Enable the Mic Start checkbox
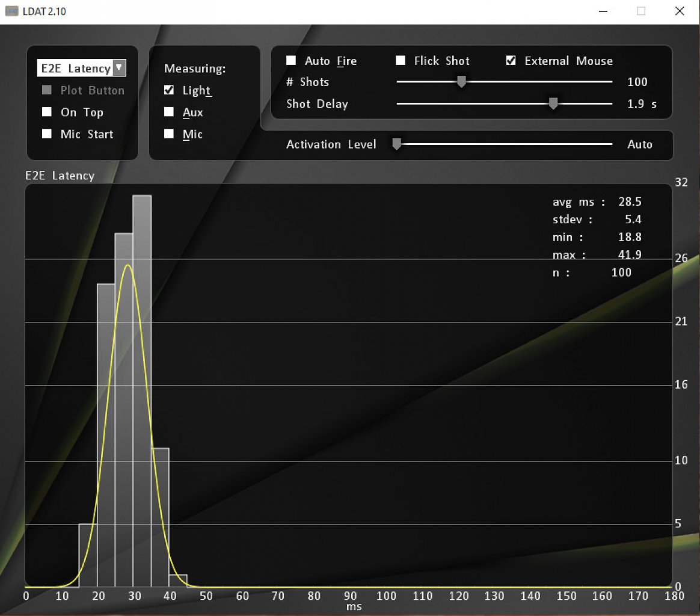Viewport: 700px width, 616px height. (47, 134)
